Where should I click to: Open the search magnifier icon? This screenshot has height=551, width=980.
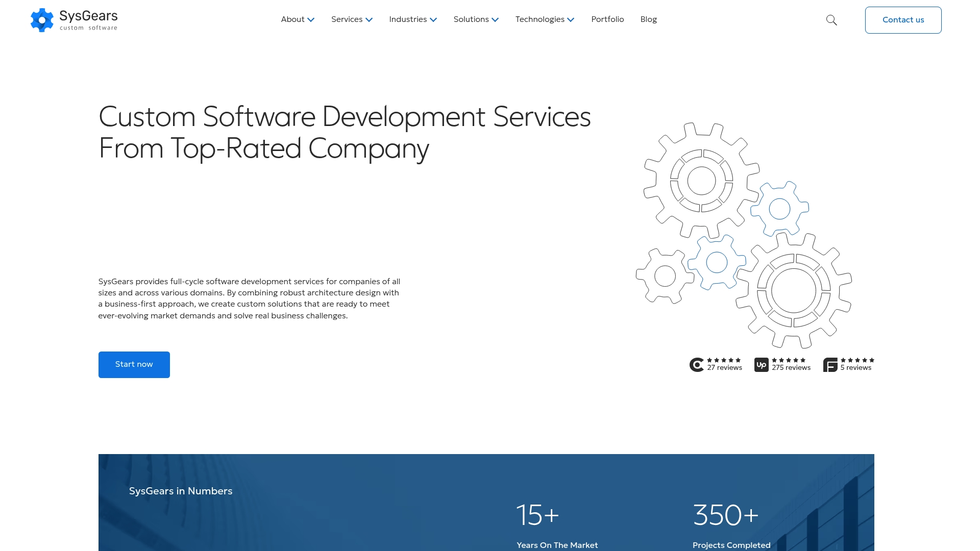[x=831, y=20]
